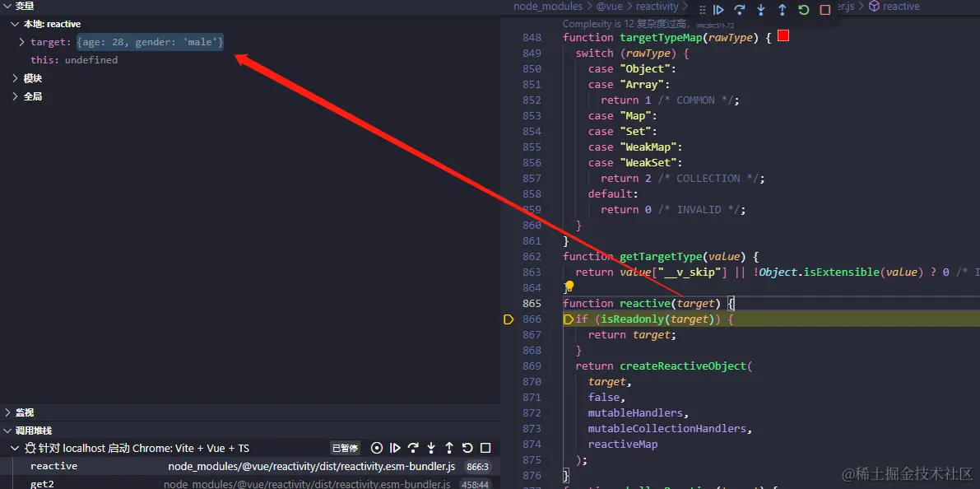Click Step Out in the floating debug toolbar
Screen dimensions: 980x489
coord(782,9)
